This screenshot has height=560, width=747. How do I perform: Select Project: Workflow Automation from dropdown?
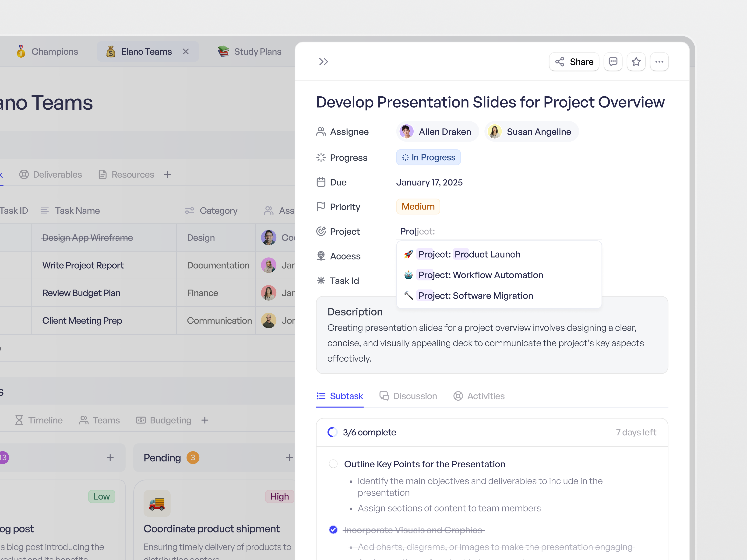(x=480, y=275)
